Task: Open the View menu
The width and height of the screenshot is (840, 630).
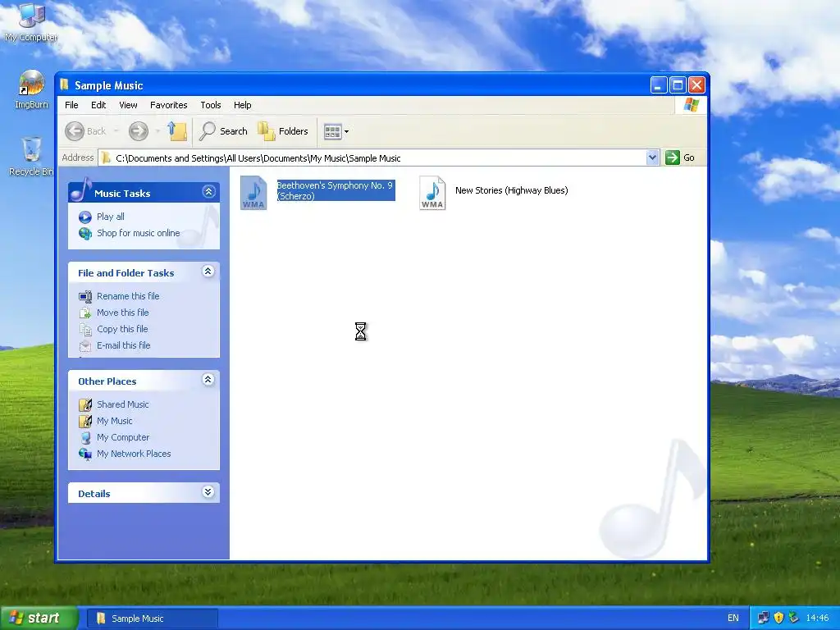Action: tap(128, 105)
